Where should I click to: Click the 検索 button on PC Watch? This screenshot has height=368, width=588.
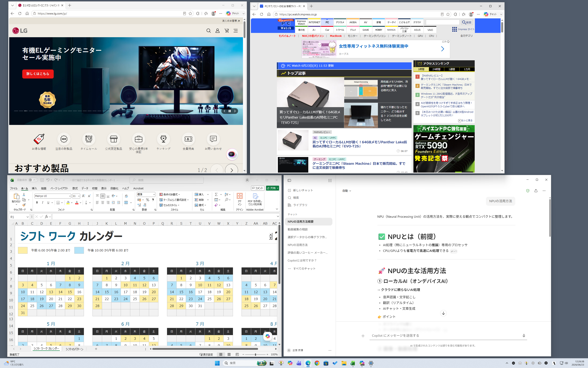[467, 22]
